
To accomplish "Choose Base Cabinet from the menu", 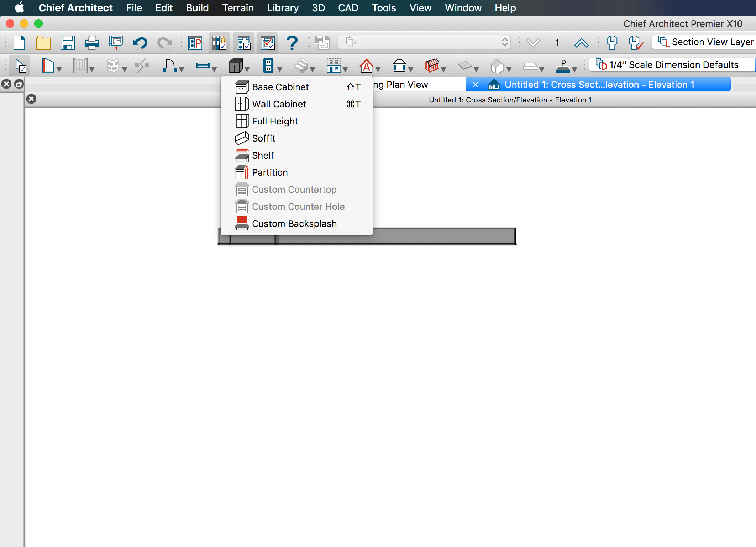I will coord(297,87).
